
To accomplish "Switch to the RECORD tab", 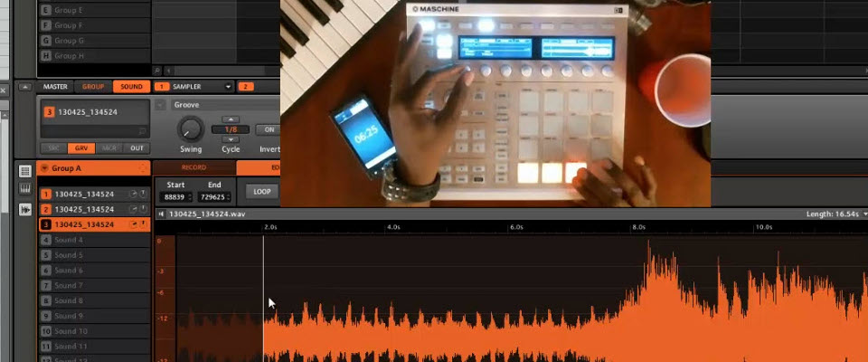I will click(x=193, y=168).
